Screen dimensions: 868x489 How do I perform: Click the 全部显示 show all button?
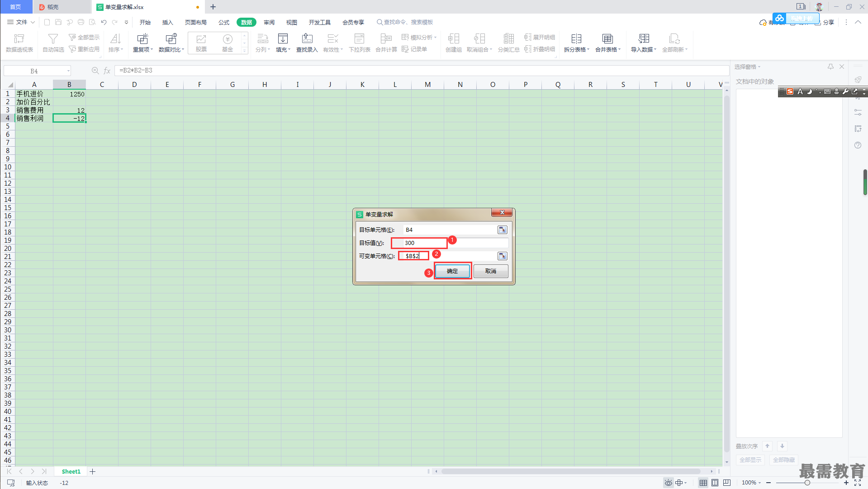click(84, 37)
